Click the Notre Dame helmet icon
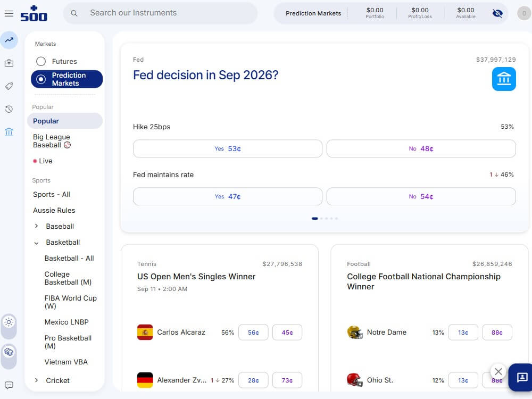The height and width of the screenshot is (399, 532). pyautogui.click(x=355, y=332)
